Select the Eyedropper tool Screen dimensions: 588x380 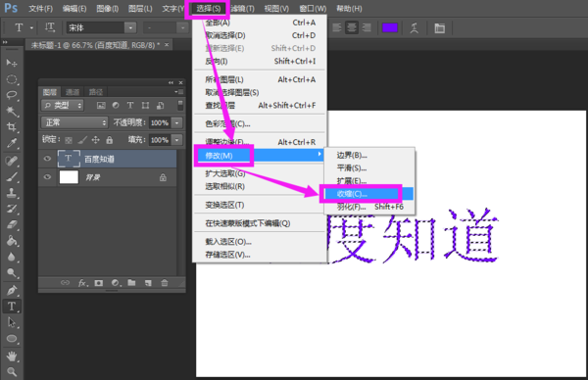[x=12, y=143]
